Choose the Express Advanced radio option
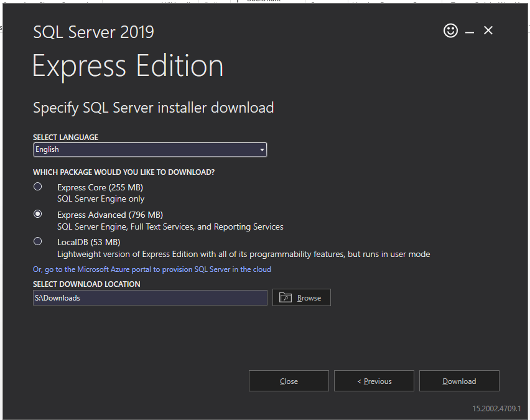Viewport: 530px width, 420px height. coord(38,214)
